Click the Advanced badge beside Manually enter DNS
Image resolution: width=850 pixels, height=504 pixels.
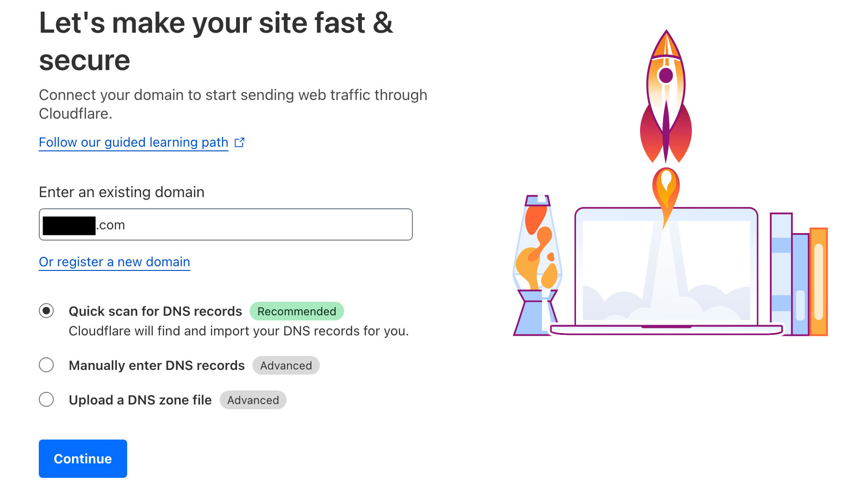tap(286, 366)
